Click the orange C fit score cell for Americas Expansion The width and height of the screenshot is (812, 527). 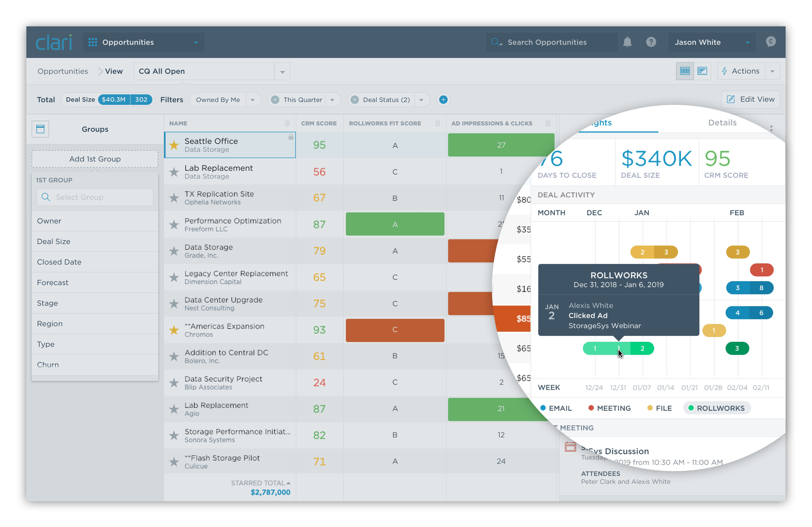pos(395,330)
